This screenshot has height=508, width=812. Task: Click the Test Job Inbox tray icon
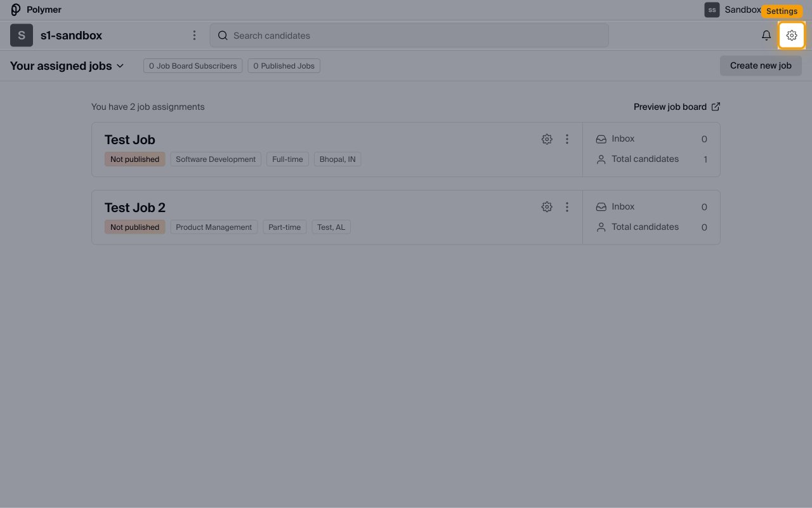click(x=601, y=139)
